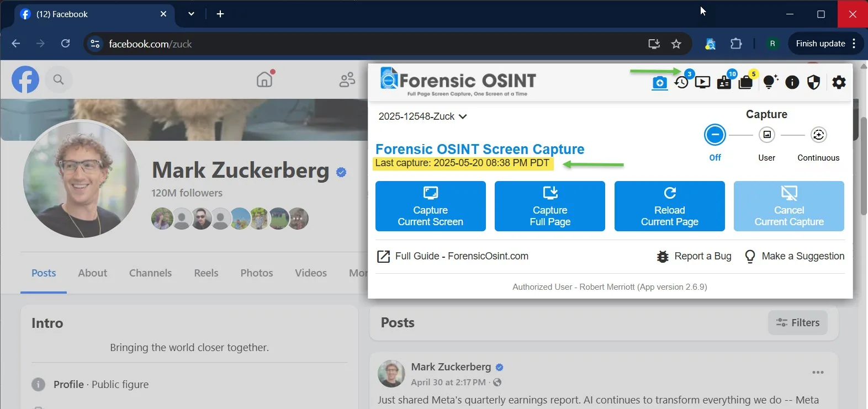Click the site information icon in address bar
868x409 pixels.
[95, 44]
